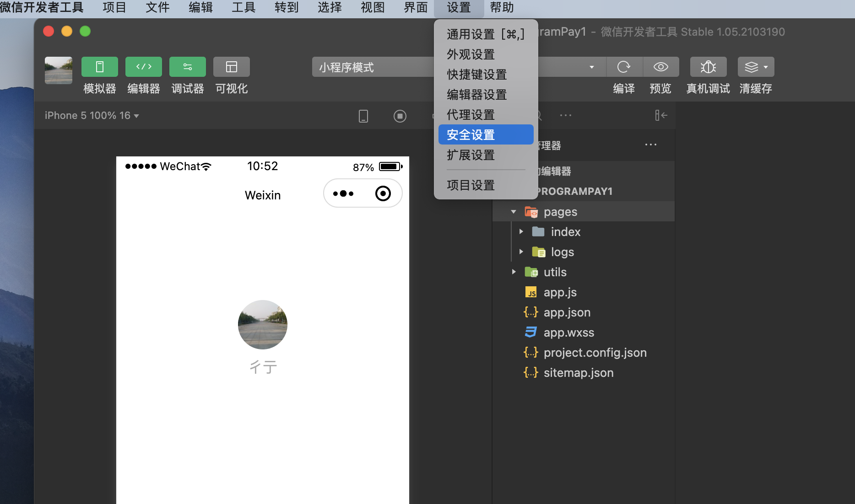Click the collapse panel arrow icon
Image resolution: width=855 pixels, height=504 pixels.
661,115
